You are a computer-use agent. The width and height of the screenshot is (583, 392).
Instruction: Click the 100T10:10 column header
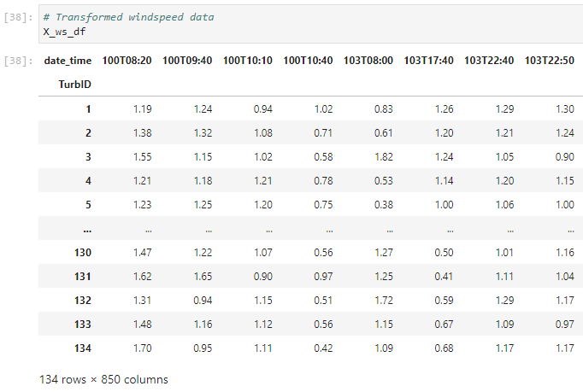[248, 61]
